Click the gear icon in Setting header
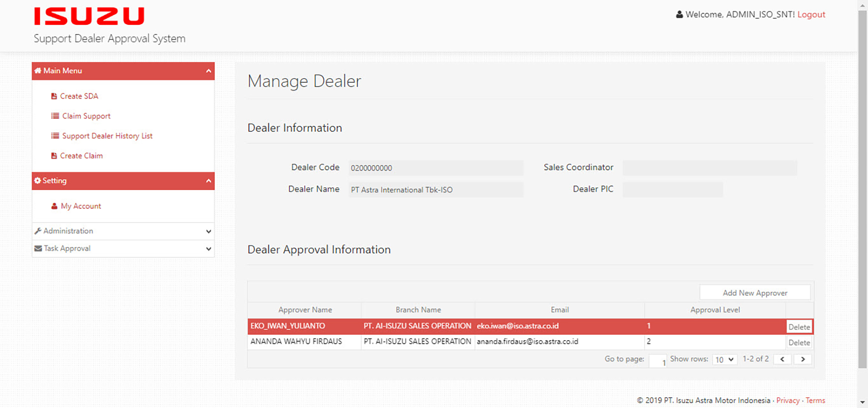868x408 pixels. point(38,180)
